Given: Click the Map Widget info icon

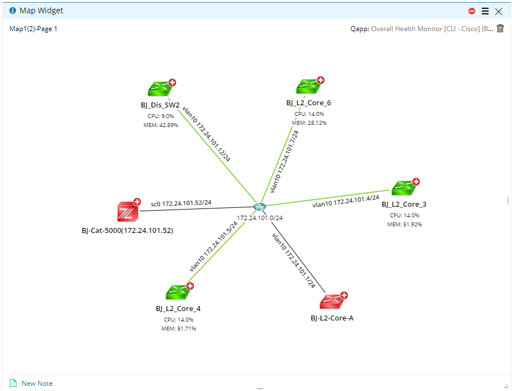Looking at the screenshot, I should tap(13, 11).
